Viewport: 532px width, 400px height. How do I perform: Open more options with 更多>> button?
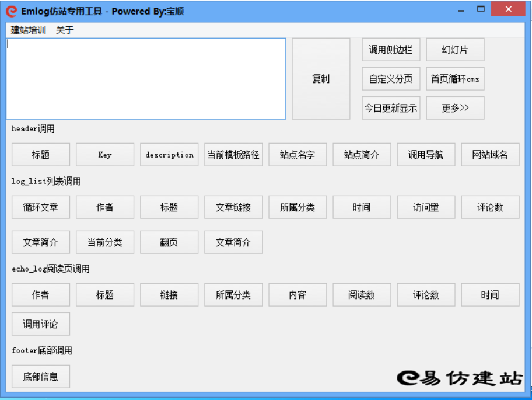455,108
